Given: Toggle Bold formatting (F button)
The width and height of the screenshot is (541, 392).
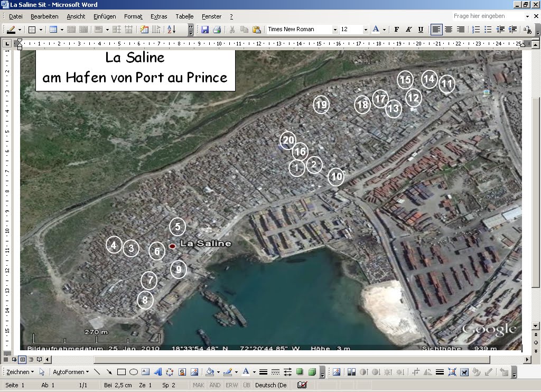Looking at the screenshot, I should (x=396, y=30).
